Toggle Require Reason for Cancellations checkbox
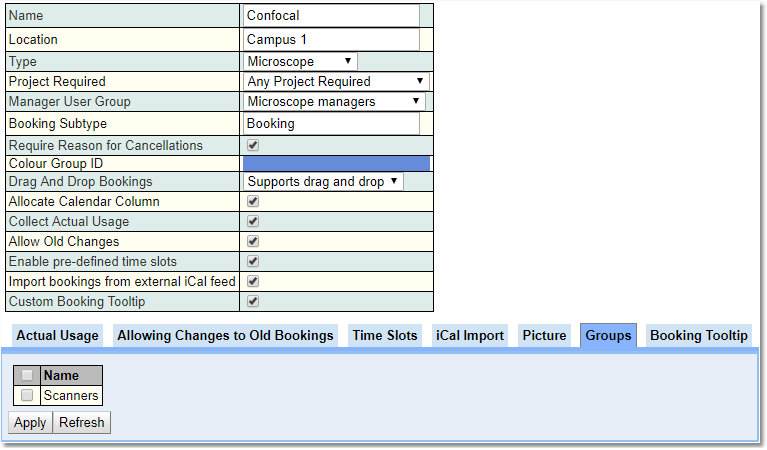 [x=253, y=146]
